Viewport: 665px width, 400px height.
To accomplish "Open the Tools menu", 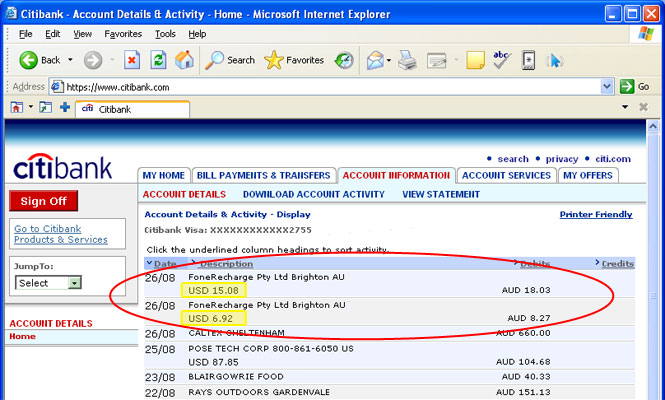I will pyautogui.click(x=165, y=33).
